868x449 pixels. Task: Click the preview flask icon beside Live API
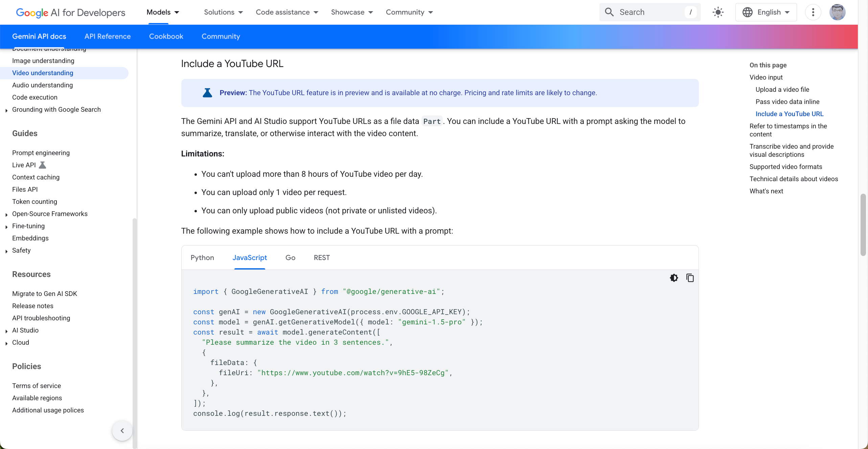point(42,165)
